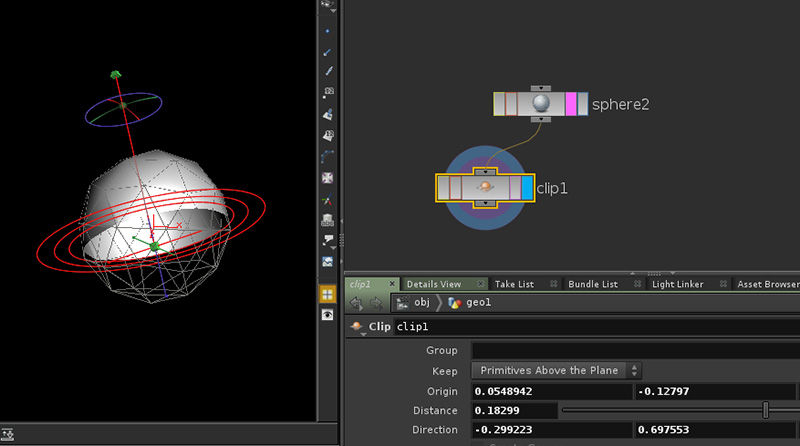The image size is (800, 446).
Task: Toggle the template flag on sphere2 node
Action: (571, 104)
